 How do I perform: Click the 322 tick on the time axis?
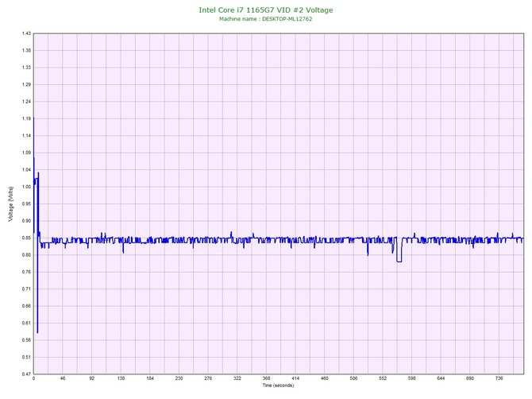[237, 378]
